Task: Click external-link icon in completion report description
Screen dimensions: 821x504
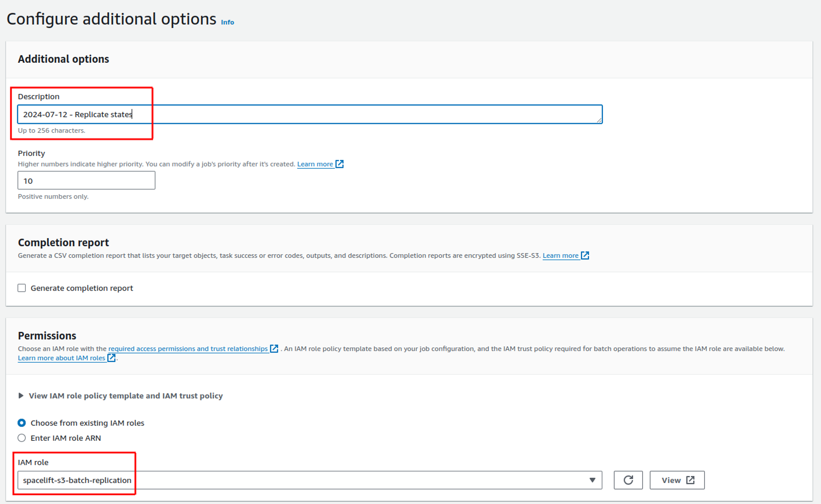Action: pos(585,255)
